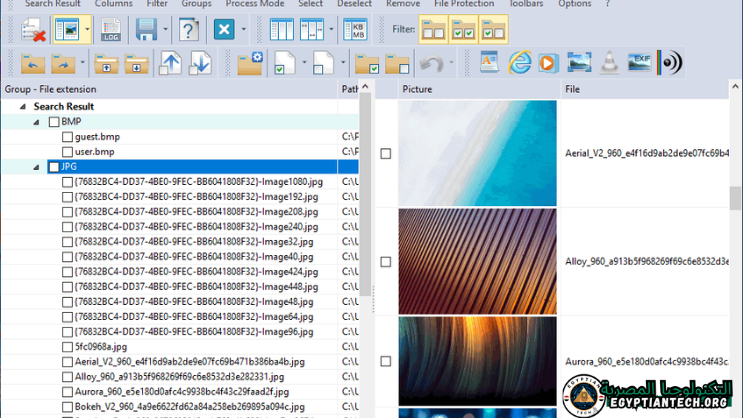
Task: Open the EXIF information icon
Action: (639, 62)
